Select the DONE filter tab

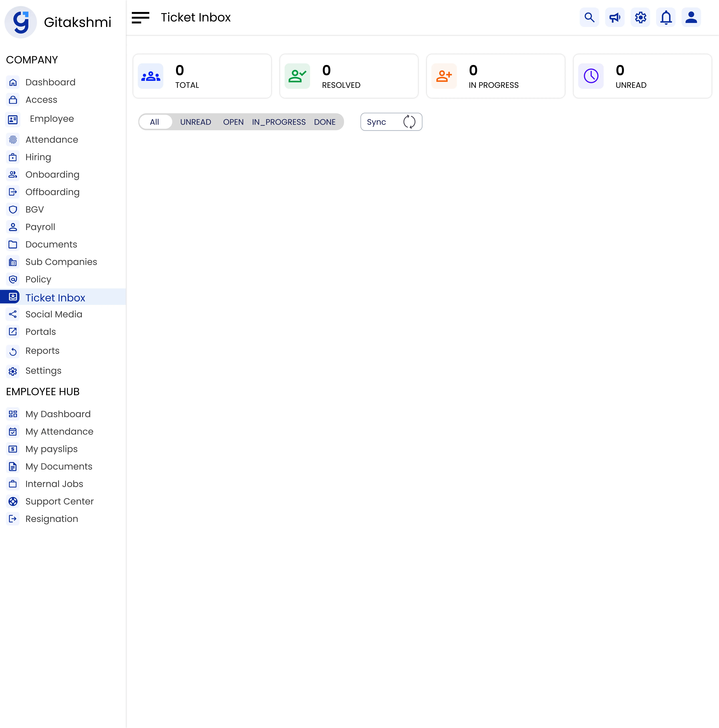(x=325, y=122)
